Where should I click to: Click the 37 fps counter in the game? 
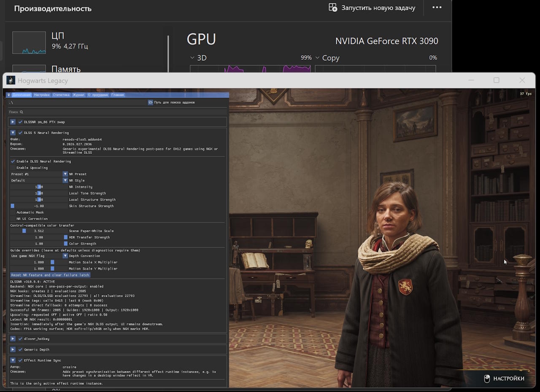click(x=526, y=94)
